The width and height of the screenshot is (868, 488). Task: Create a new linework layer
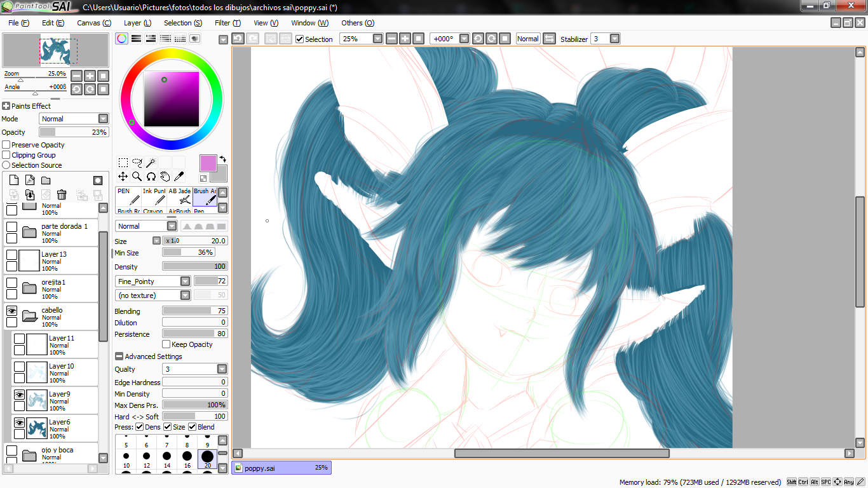30,180
